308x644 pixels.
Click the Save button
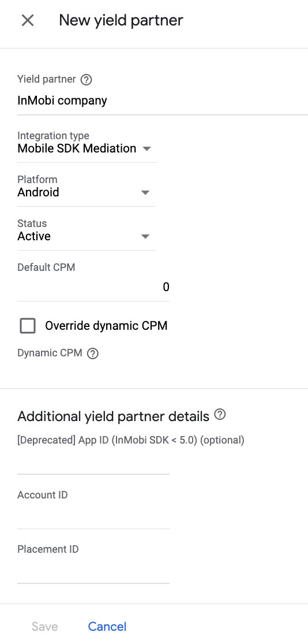(x=45, y=626)
